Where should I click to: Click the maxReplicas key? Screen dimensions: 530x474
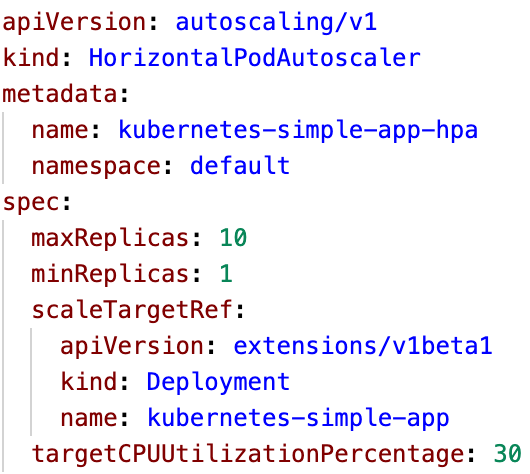tap(110, 239)
